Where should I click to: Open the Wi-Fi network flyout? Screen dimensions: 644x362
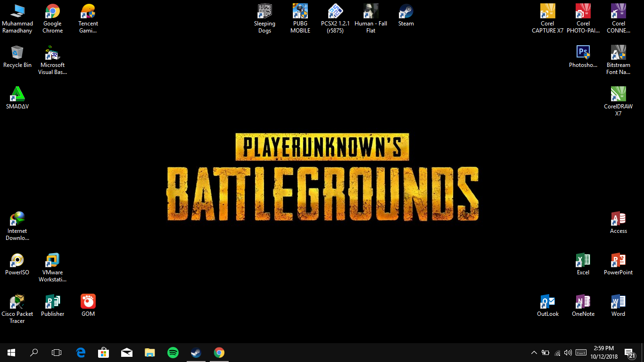tap(557, 353)
